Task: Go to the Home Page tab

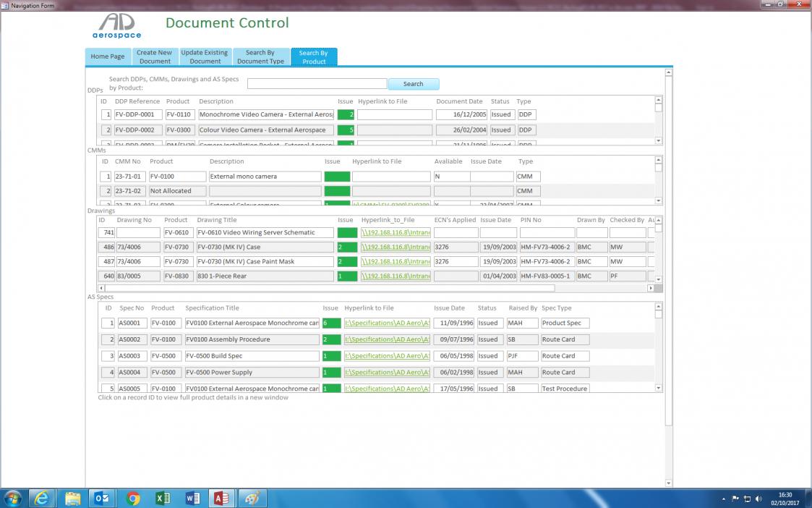Action: coord(107,56)
